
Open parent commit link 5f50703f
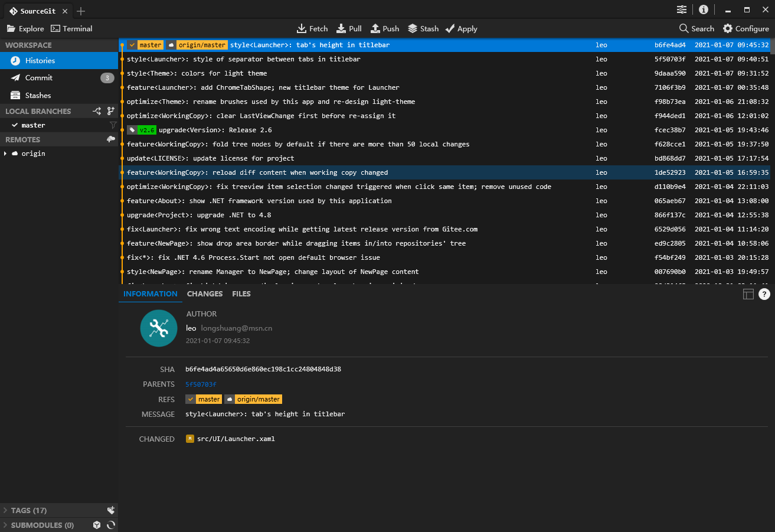click(x=200, y=384)
